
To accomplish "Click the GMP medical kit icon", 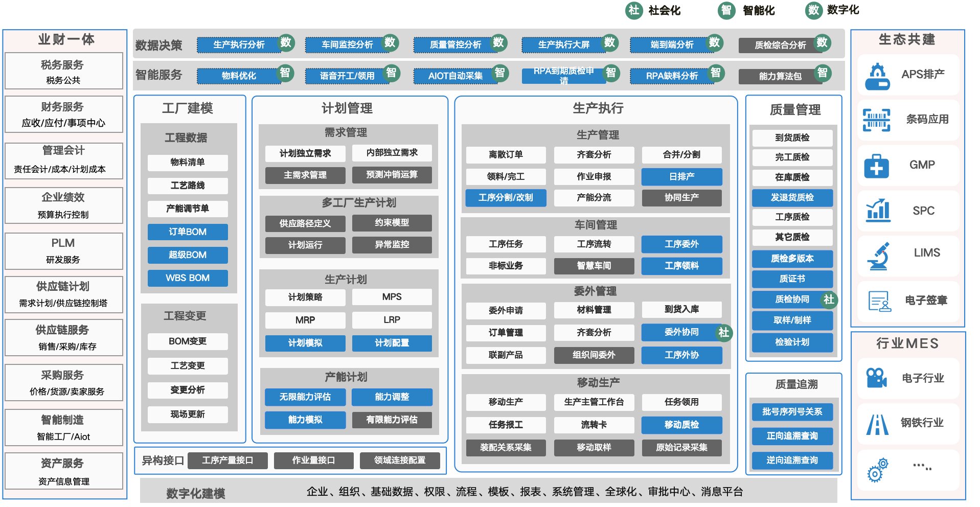I will (x=876, y=166).
